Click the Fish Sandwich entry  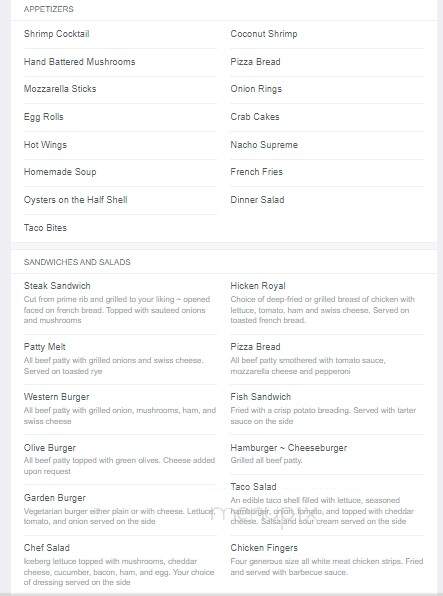[260, 397]
